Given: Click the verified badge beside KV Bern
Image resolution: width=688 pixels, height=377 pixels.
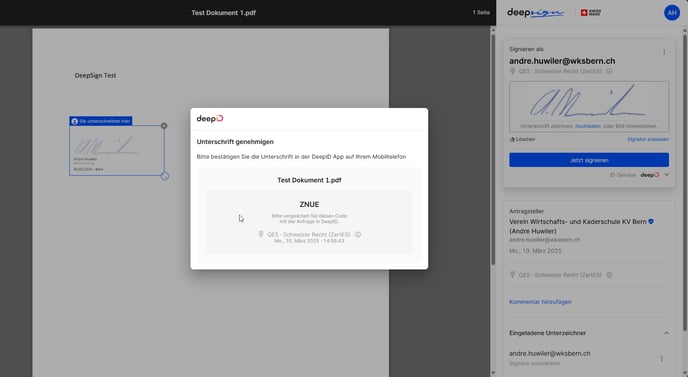Looking at the screenshot, I should [x=651, y=222].
